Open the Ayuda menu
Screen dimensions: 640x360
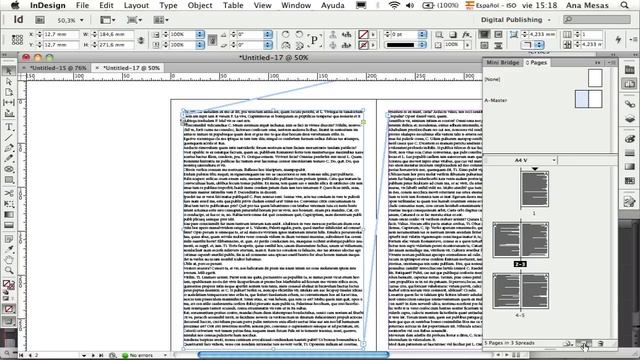tap(333, 5)
